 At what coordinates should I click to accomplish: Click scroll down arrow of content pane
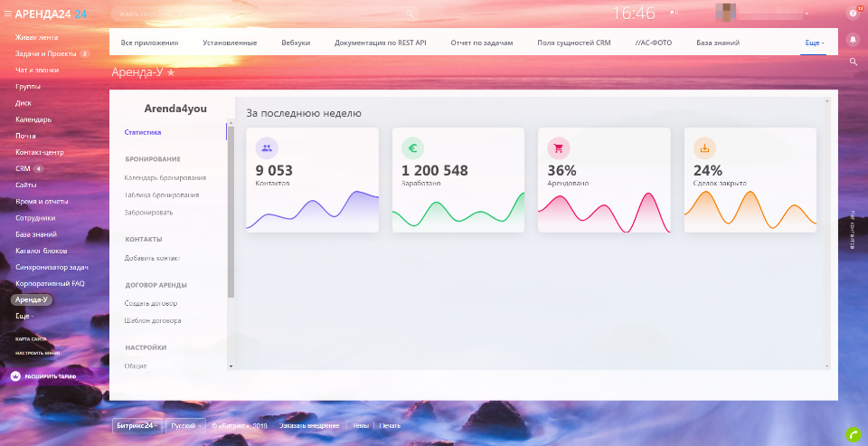[827, 366]
